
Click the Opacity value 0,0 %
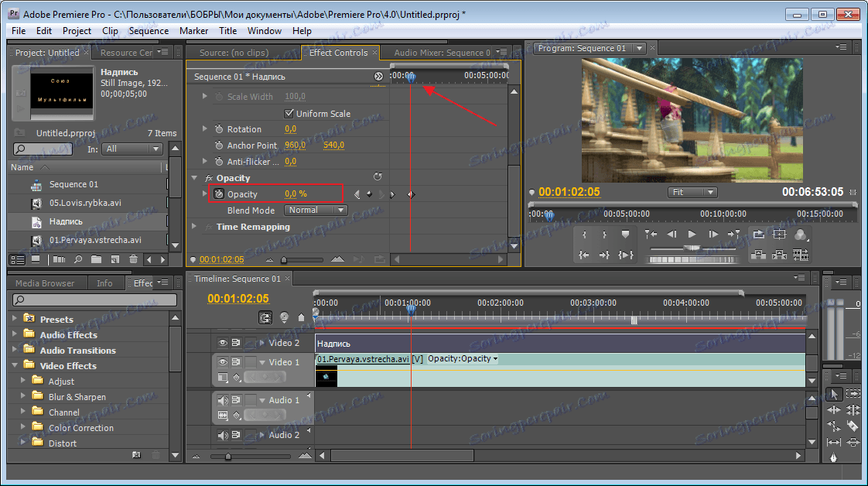291,194
